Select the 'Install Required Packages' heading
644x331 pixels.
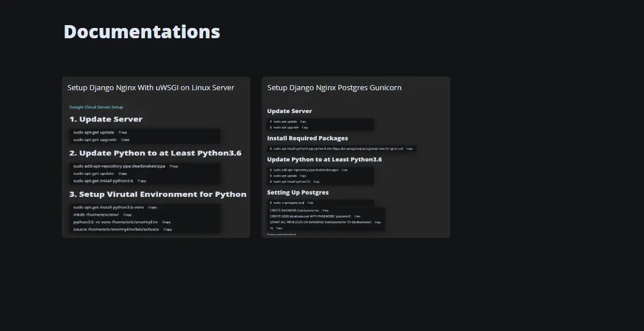tap(307, 138)
